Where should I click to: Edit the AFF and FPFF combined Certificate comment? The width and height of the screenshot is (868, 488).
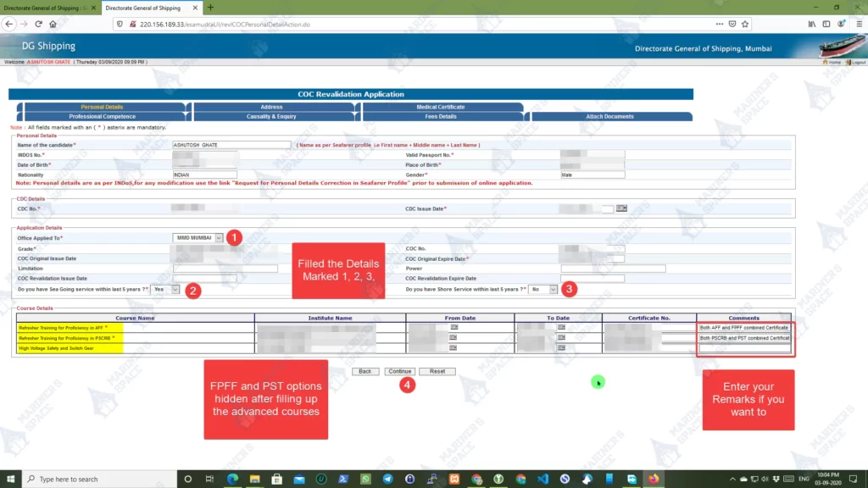point(744,328)
